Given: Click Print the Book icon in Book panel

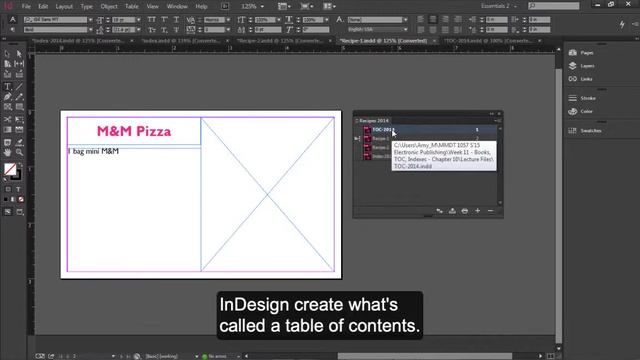Looking at the screenshot, I should tap(464, 211).
